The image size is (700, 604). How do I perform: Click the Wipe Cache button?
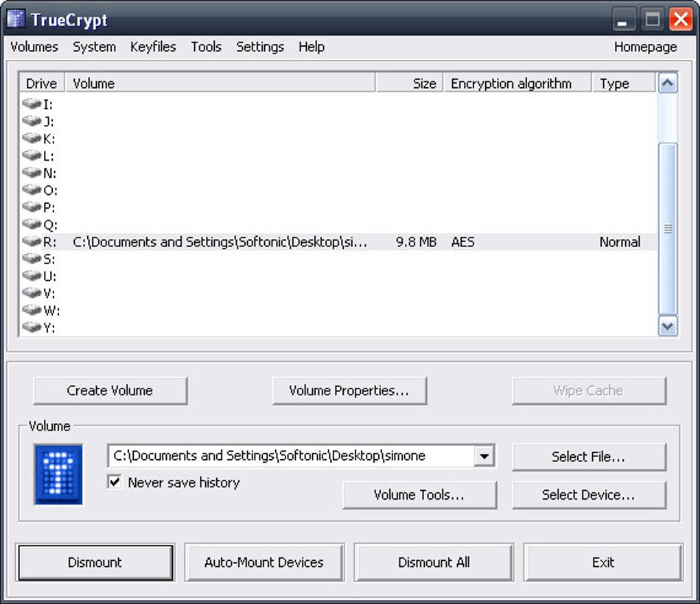pos(590,391)
